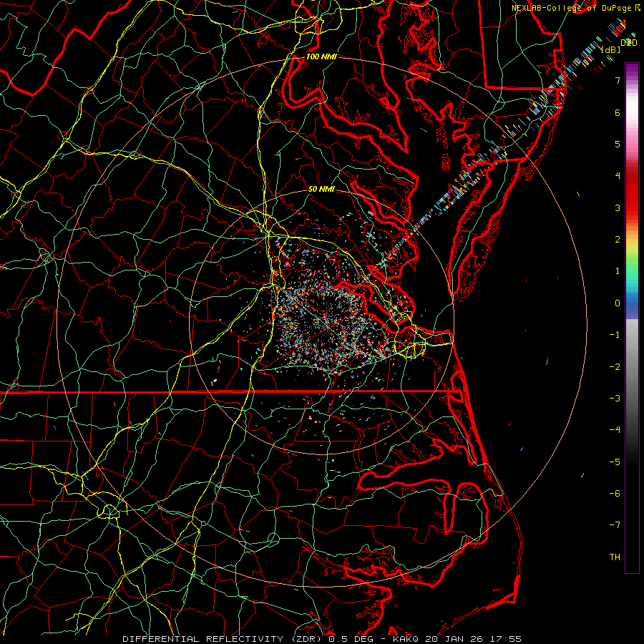Click the 50 NMI range ring label

point(321,189)
